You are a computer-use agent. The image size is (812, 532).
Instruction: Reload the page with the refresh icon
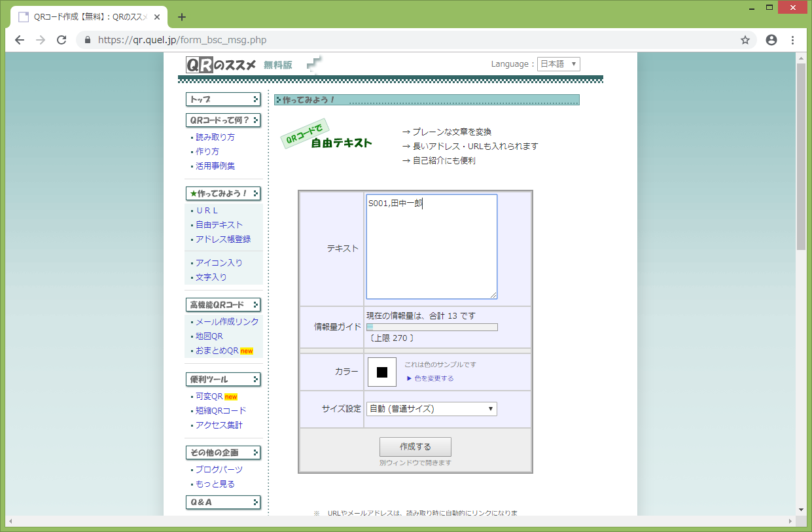(x=62, y=40)
